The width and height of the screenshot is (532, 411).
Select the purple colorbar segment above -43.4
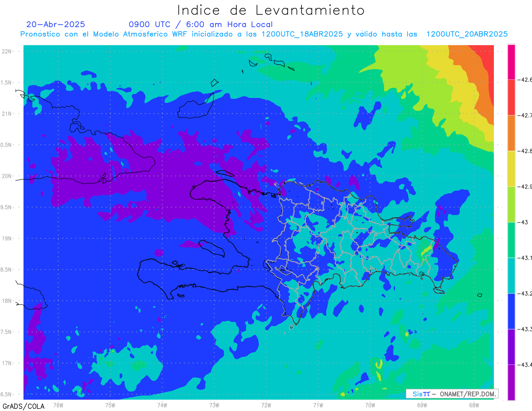tap(511, 346)
